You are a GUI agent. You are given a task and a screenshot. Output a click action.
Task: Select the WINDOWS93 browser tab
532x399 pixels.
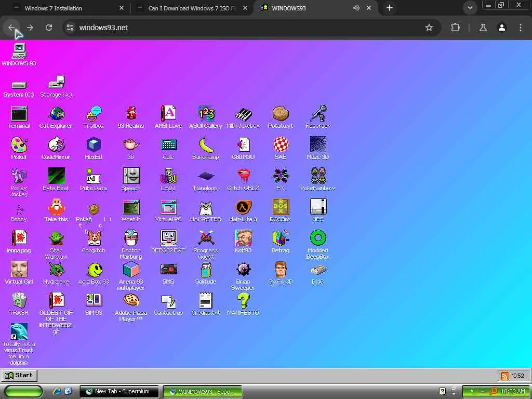pyautogui.click(x=288, y=8)
